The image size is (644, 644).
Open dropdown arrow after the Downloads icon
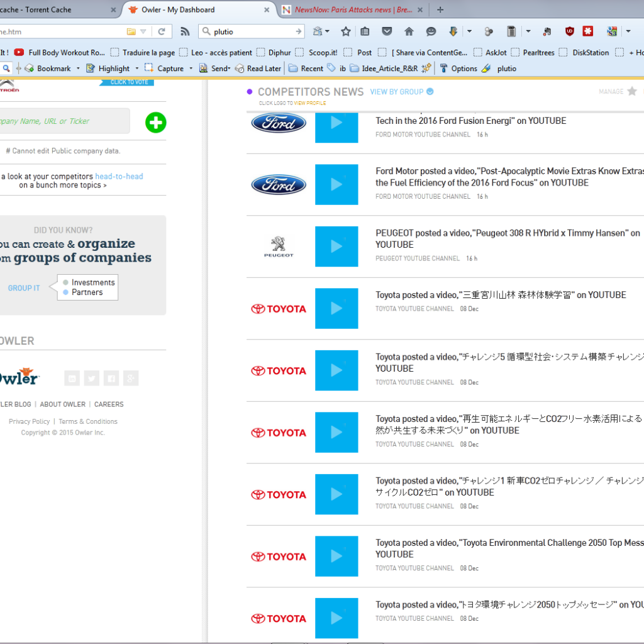469,31
